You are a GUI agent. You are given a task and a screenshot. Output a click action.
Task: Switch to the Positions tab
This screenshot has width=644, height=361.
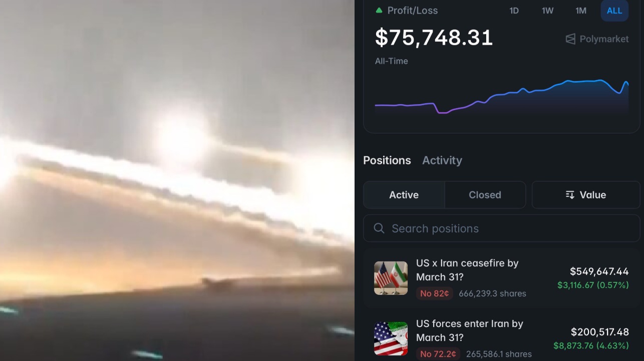(387, 160)
